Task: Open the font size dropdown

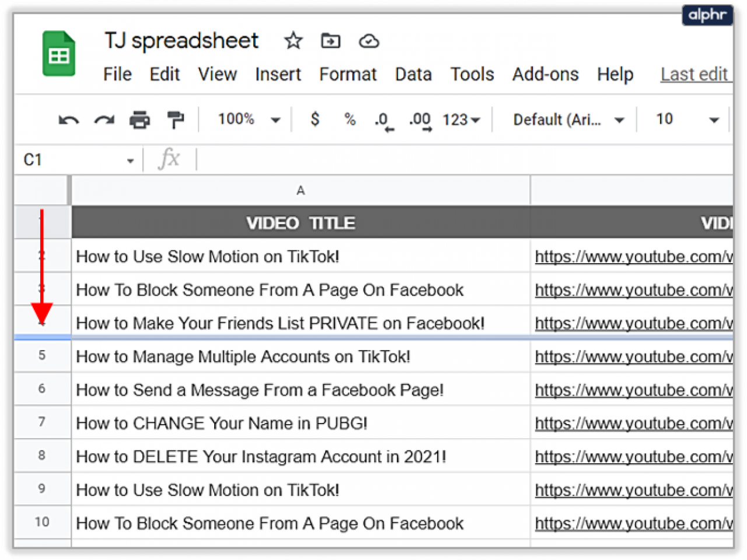Action: click(686, 120)
